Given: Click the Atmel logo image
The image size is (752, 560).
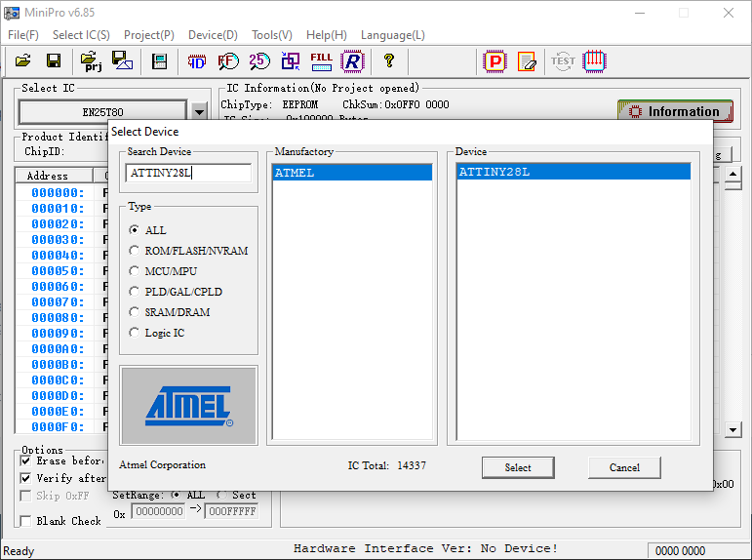Looking at the screenshot, I should (188, 406).
